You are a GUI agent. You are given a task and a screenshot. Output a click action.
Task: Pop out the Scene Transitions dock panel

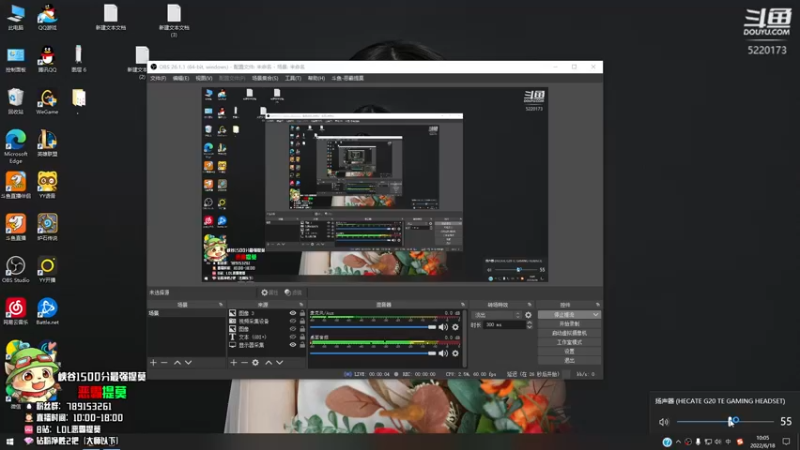coord(529,305)
